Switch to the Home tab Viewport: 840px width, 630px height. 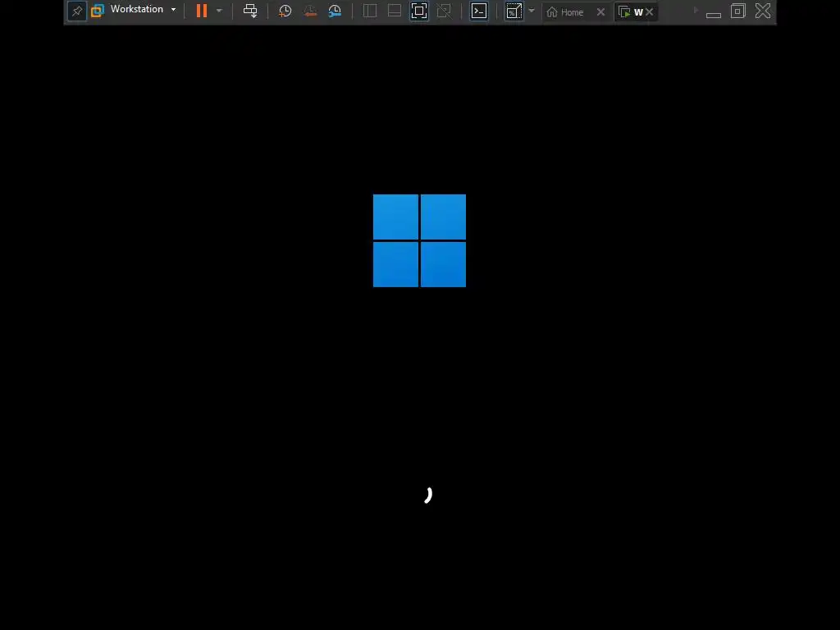pyautogui.click(x=565, y=11)
